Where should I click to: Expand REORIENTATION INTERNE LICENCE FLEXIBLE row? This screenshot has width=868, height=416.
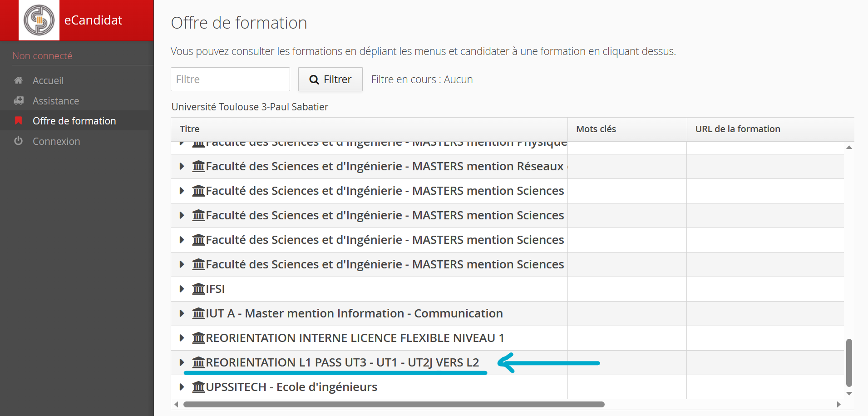pyautogui.click(x=182, y=338)
